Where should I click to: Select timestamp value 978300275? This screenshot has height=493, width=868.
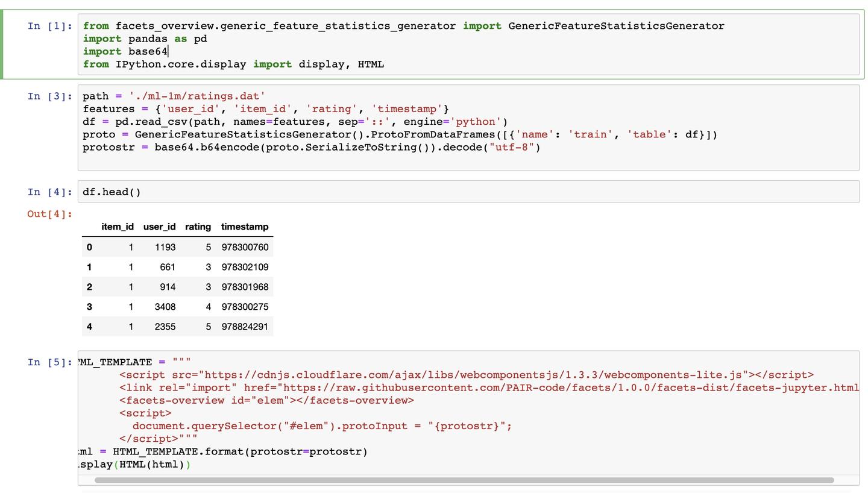click(245, 307)
